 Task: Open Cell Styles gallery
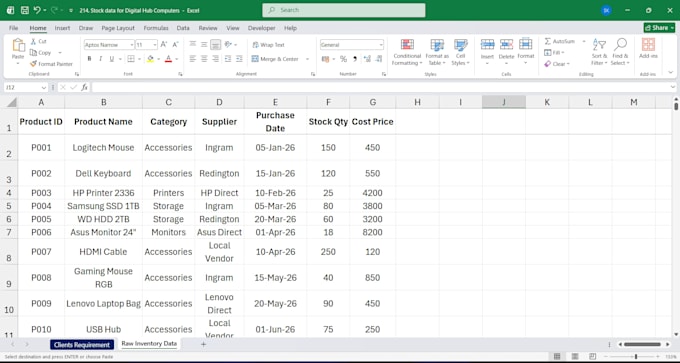point(460,52)
